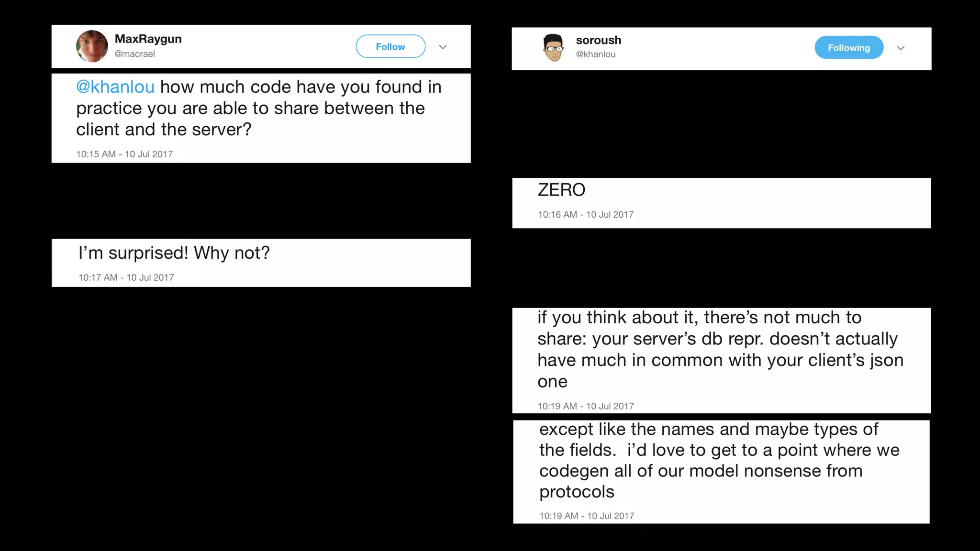Open the 10:15 AM tweet timestamp

[x=124, y=154]
